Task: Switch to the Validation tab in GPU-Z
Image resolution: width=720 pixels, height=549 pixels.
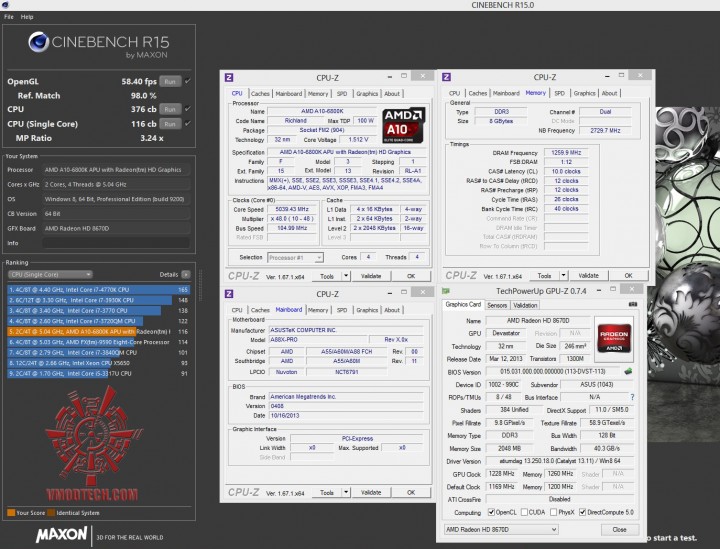Action: [525, 305]
